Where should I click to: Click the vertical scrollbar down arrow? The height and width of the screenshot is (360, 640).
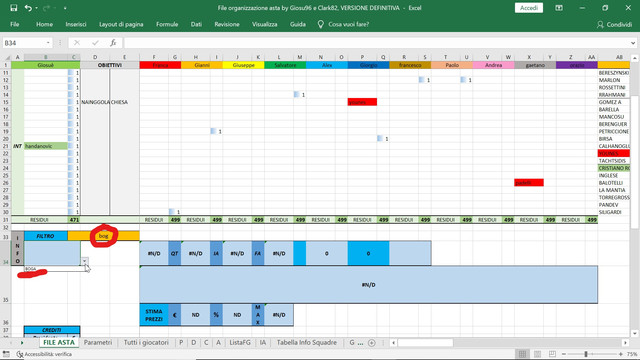[634, 333]
